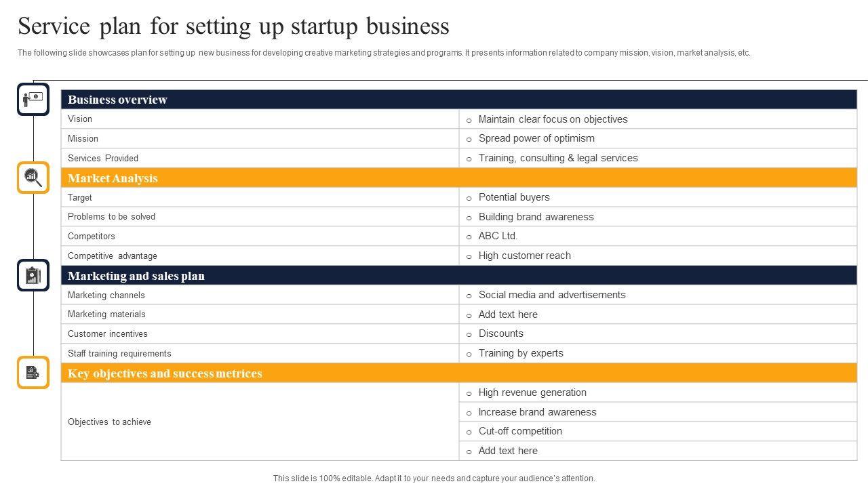Click the slide title text
The width and height of the screenshot is (868, 488).
(x=233, y=26)
